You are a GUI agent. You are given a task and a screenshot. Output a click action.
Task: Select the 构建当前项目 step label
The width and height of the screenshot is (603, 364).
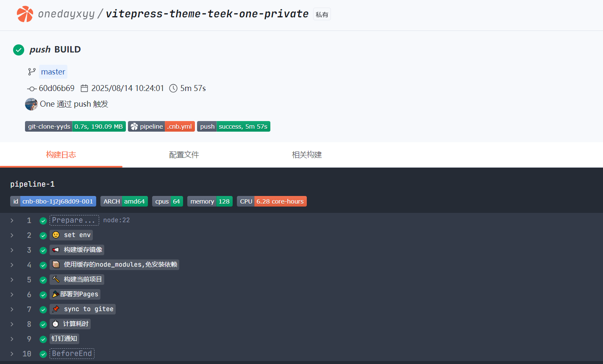point(77,279)
